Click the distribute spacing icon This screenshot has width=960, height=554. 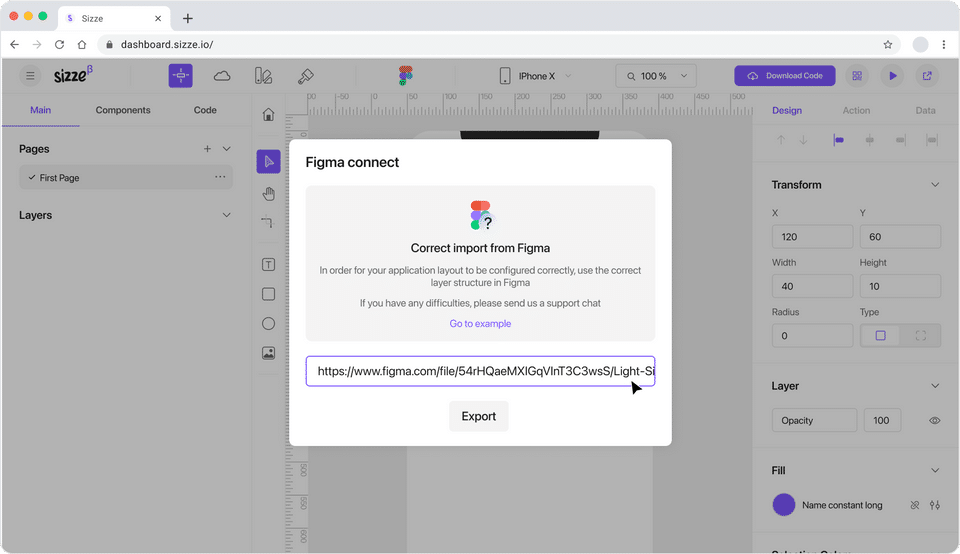pyautogui.click(x=932, y=140)
